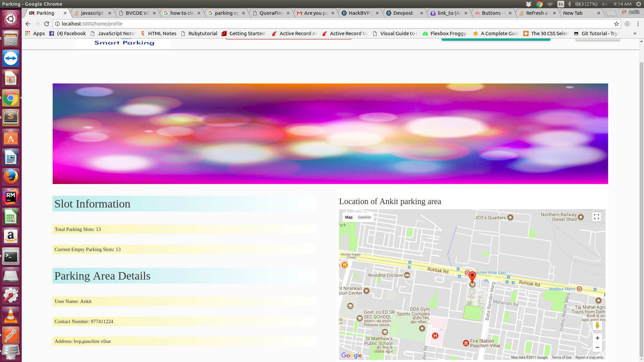The image size is (644, 362).
Task: Expand hidden bookmarks overflow chevron
Action: [x=635, y=34]
